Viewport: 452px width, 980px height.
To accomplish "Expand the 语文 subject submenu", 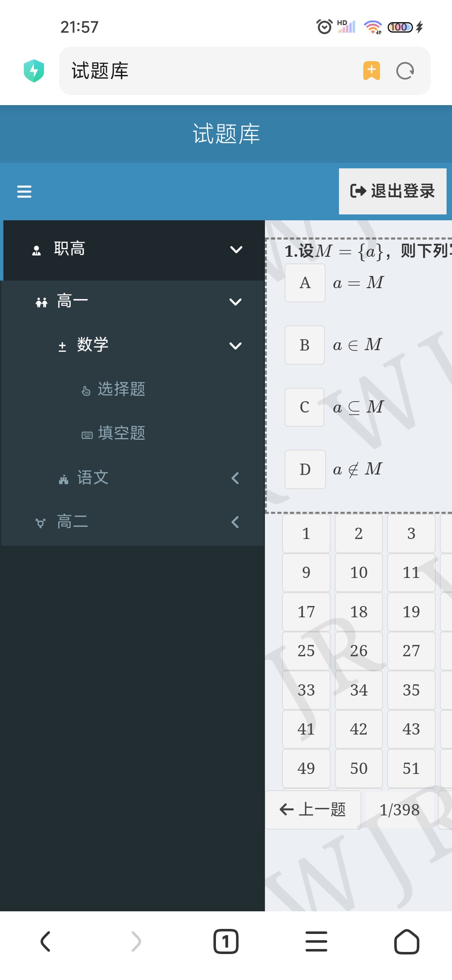I will pyautogui.click(x=235, y=478).
